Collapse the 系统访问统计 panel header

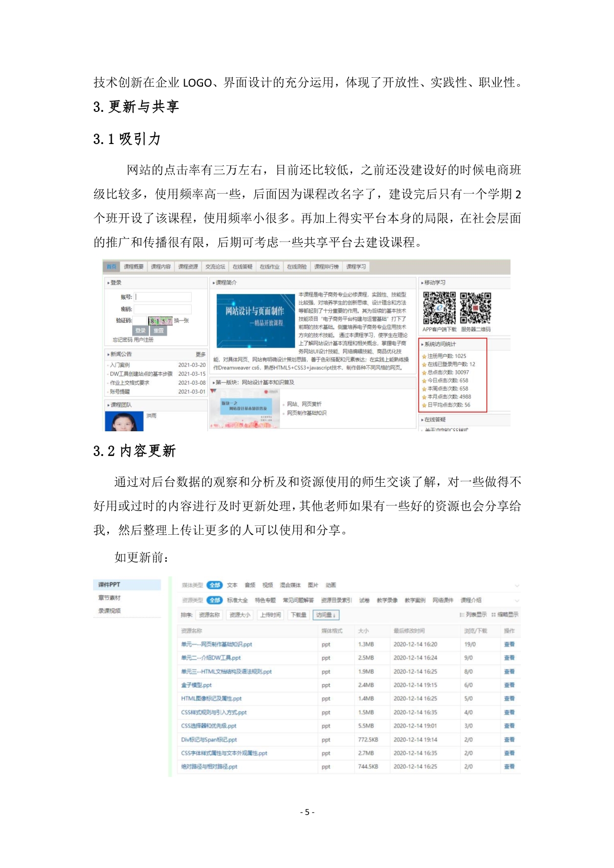click(464, 344)
